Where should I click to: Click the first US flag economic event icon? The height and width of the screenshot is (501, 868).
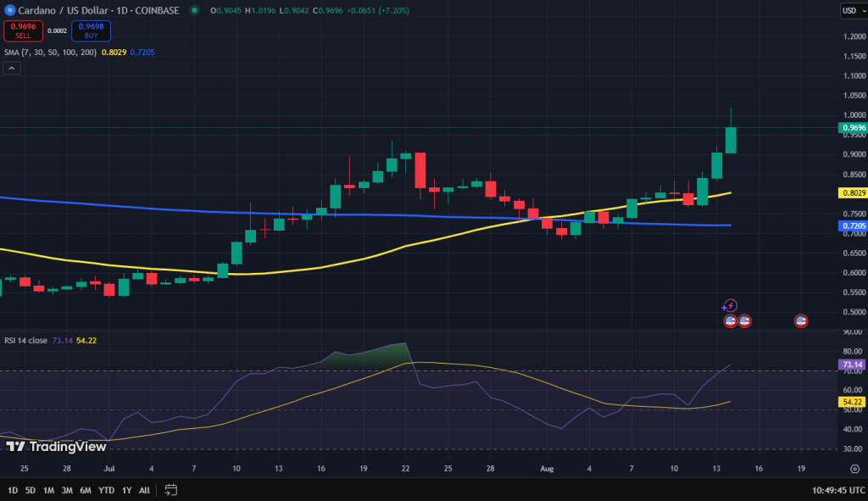[730, 320]
